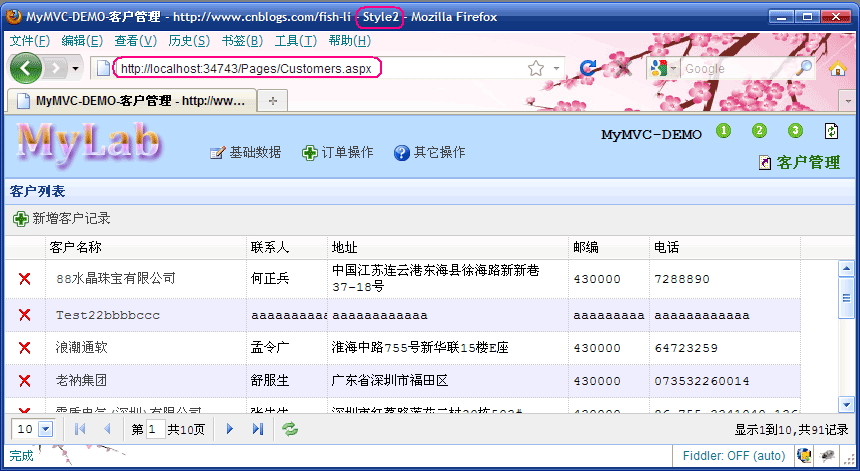This screenshot has height=471, width=860.
Task: Open the 书签(B) menu
Action: coord(242,41)
